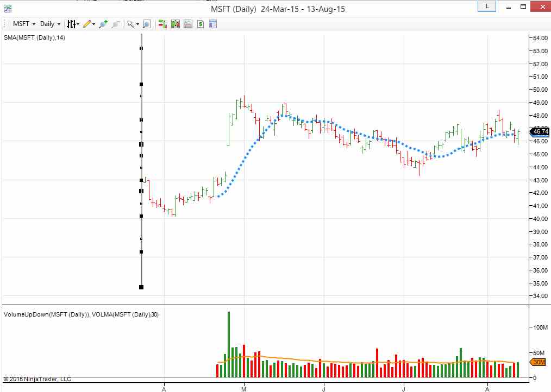The image size is (551, 392).
Task: Open the Daily interval selector
Action: (50, 24)
